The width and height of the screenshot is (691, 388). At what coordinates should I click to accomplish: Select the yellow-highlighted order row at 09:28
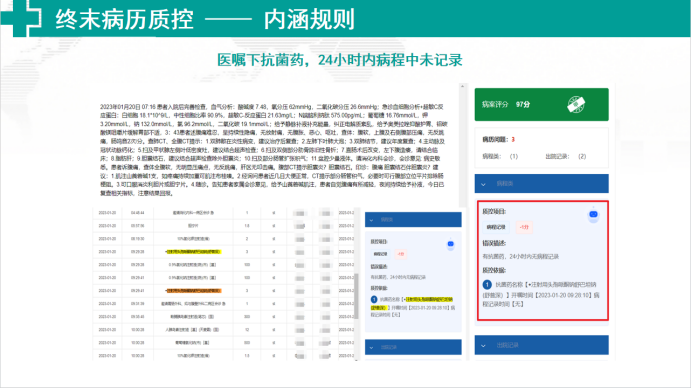223,252
